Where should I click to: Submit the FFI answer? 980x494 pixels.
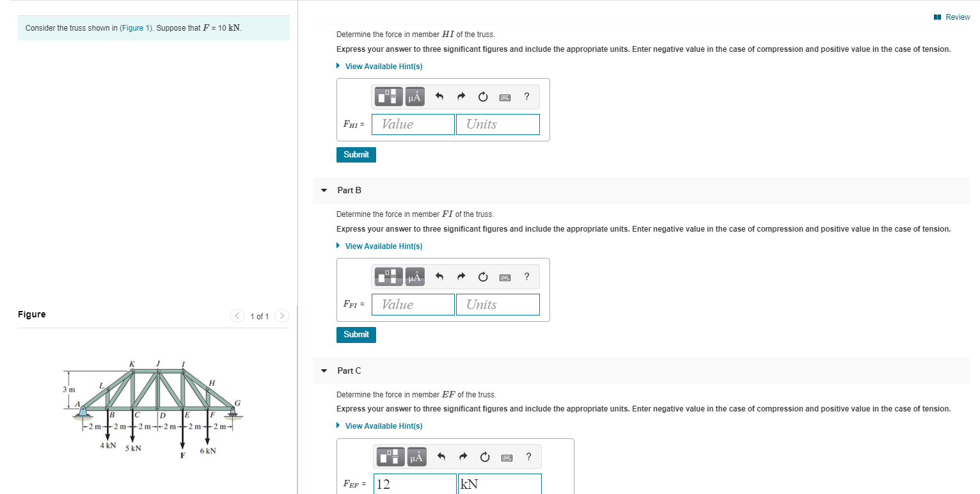356,334
